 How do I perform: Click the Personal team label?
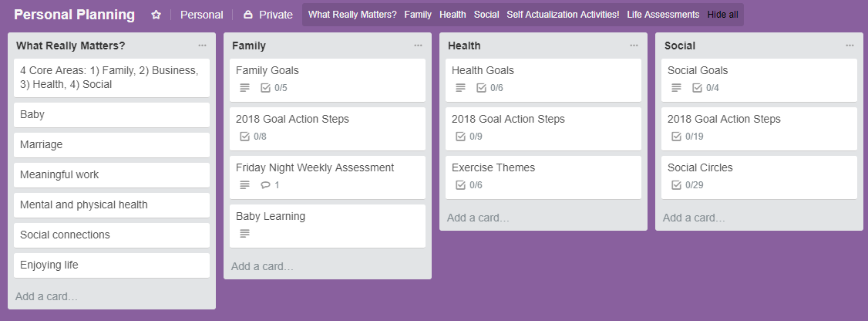[201, 15]
